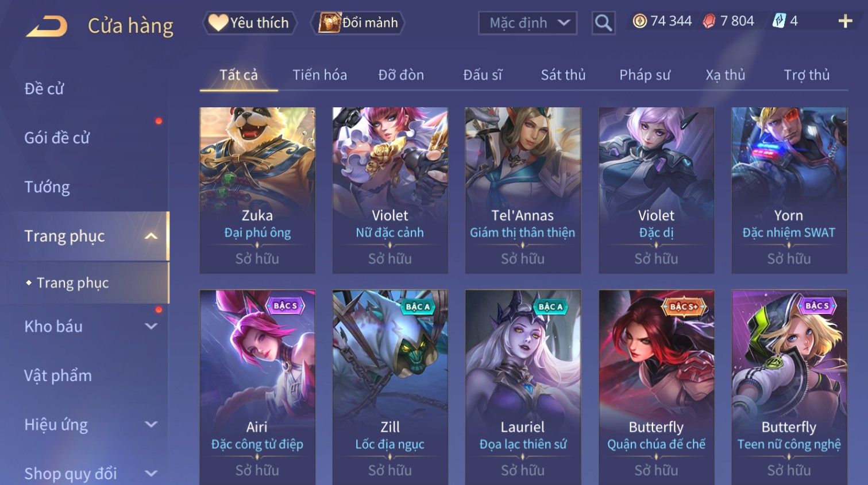Tap the red ruby currency icon
The width and height of the screenshot is (868, 485).
point(709,21)
